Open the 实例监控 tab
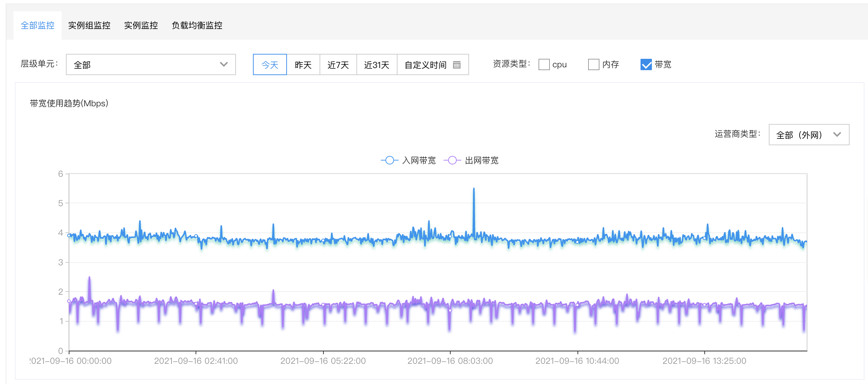 (x=141, y=26)
